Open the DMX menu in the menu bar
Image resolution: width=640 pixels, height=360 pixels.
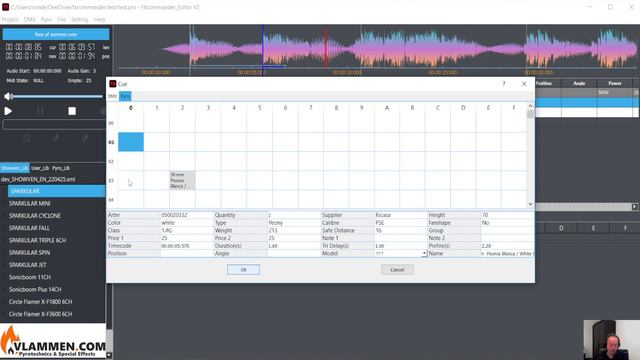pyautogui.click(x=29, y=19)
